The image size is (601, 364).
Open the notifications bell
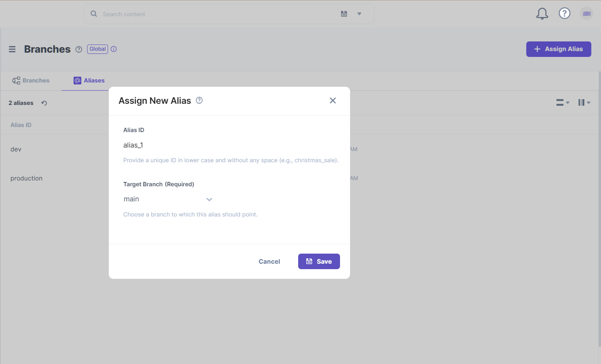[542, 14]
